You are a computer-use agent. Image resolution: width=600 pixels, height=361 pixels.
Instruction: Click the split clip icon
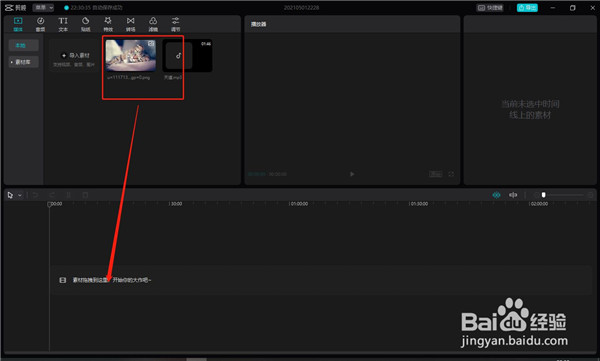(x=69, y=195)
